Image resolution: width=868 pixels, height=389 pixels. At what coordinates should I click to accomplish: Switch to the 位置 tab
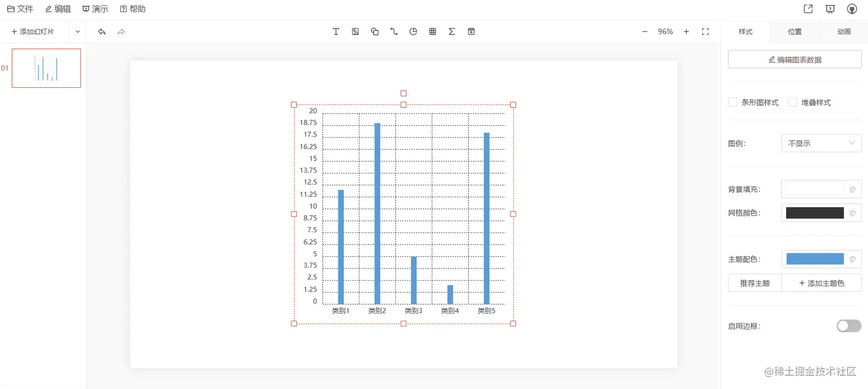795,32
